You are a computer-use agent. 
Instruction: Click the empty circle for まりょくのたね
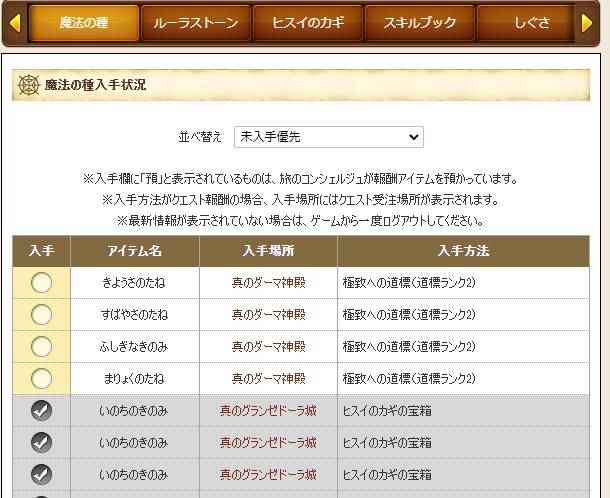[x=41, y=378]
